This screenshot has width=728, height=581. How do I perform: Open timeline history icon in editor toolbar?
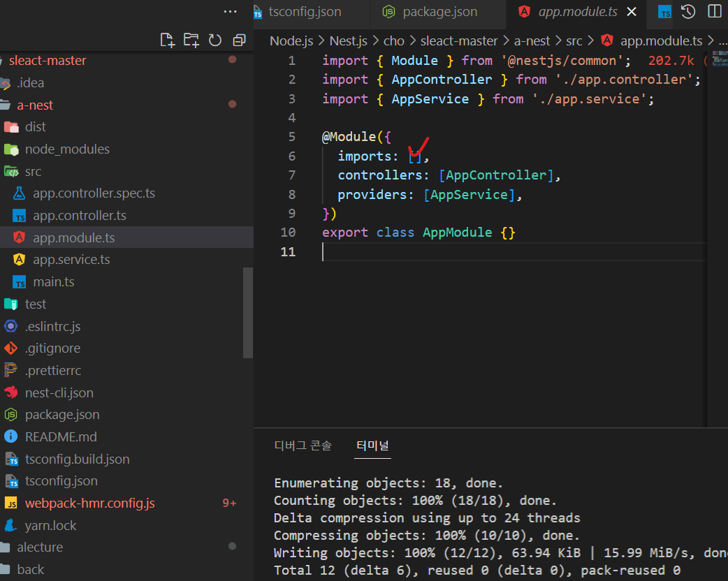688,12
